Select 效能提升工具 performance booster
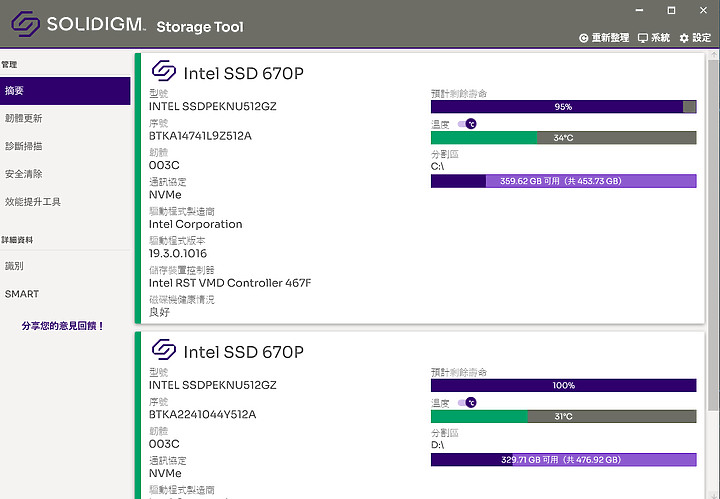Screen dimensions: 720x499 click(65, 202)
